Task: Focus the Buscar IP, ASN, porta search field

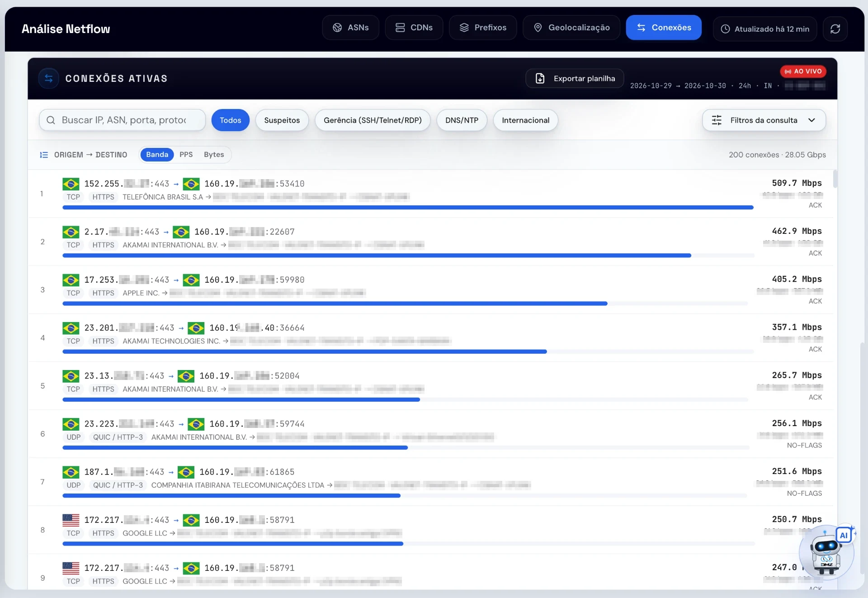Action: pyautogui.click(x=122, y=120)
